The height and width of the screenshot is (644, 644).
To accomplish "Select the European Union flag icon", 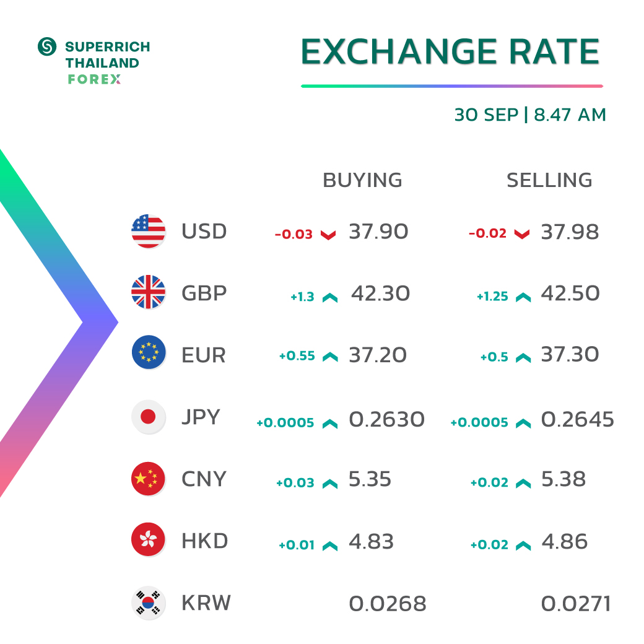I will coord(148,352).
